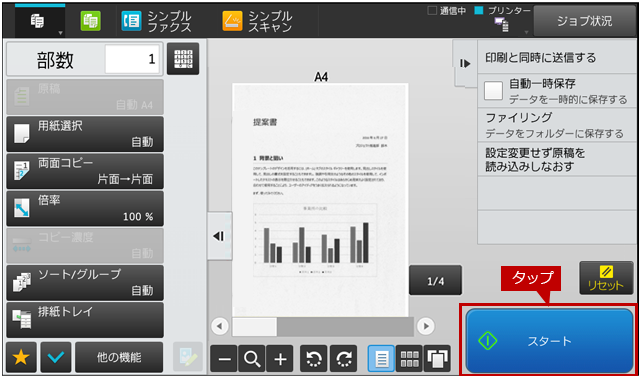Tap the magnifier zoom icon
The image size is (640, 376).
(252, 359)
